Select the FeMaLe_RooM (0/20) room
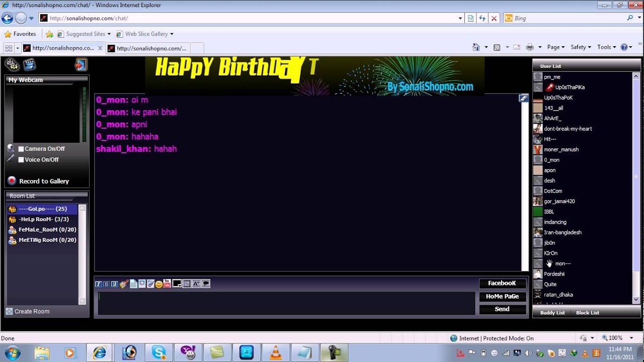The width and height of the screenshot is (644, 362). tap(42, 230)
